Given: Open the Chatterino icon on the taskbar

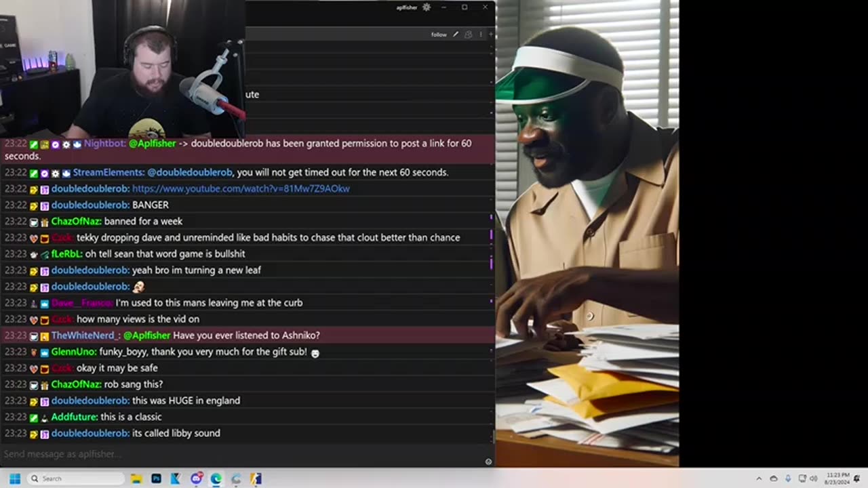Looking at the screenshot, I should [235, 479].
